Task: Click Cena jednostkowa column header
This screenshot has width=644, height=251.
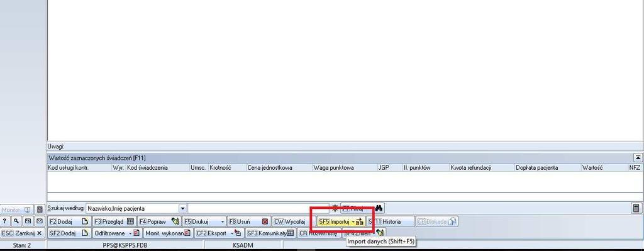Action: tap(279, 167)
